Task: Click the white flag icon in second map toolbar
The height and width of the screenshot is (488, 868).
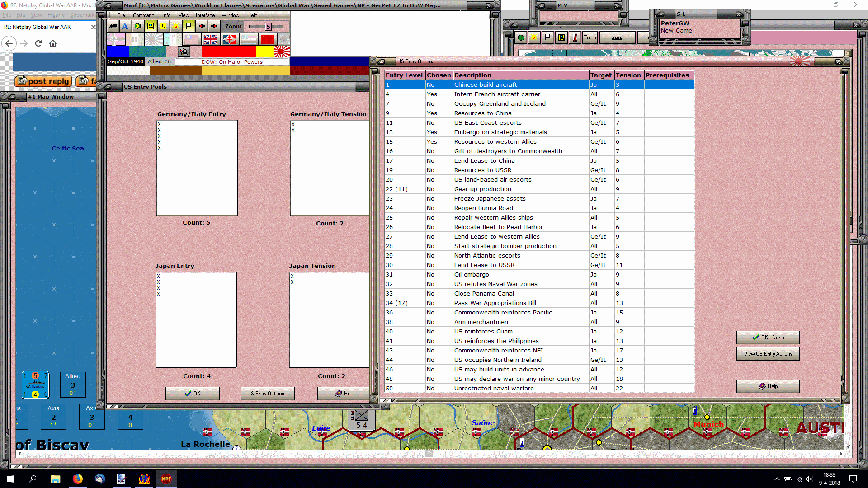Action: pyautogui.click(x=547, y=38)
